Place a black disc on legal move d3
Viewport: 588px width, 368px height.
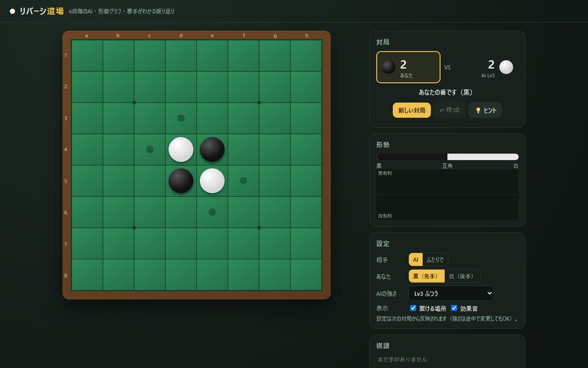[181, 118]
